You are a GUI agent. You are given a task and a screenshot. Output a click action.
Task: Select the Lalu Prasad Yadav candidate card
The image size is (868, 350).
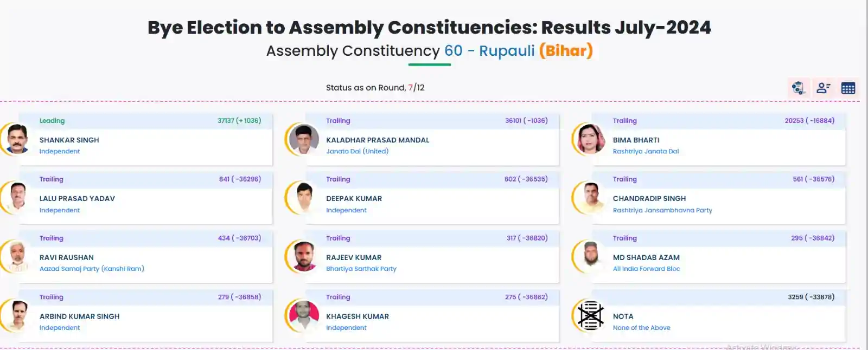(145, 198)
